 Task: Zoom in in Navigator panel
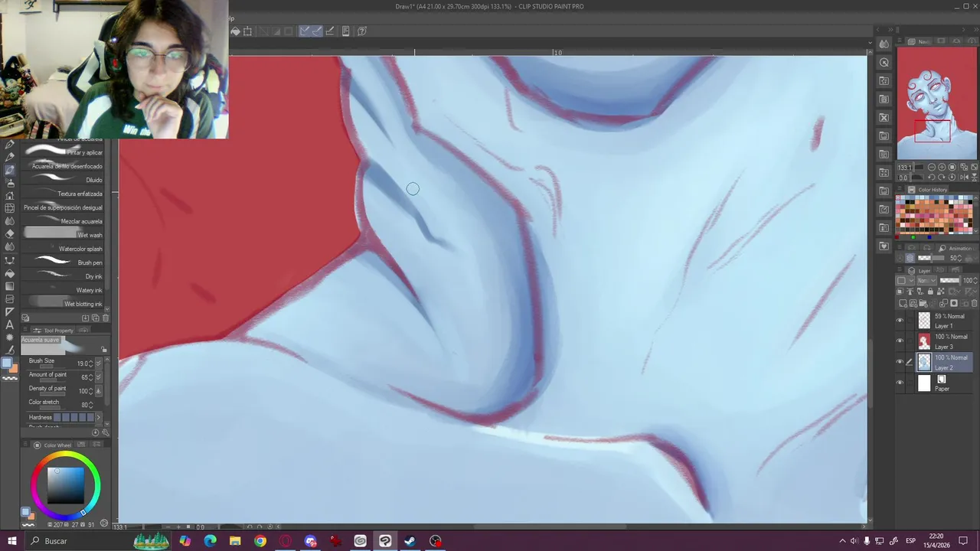coord(942,167)
